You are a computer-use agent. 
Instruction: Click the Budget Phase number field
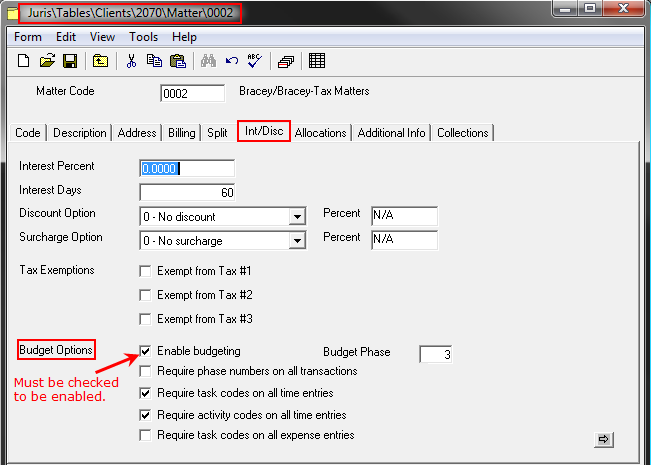coord(435,354)
